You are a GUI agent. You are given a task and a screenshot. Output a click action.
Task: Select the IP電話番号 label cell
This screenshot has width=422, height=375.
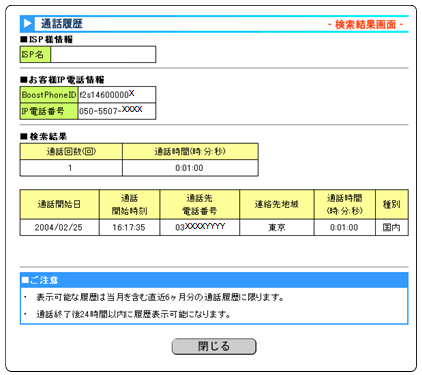(49, 111)
